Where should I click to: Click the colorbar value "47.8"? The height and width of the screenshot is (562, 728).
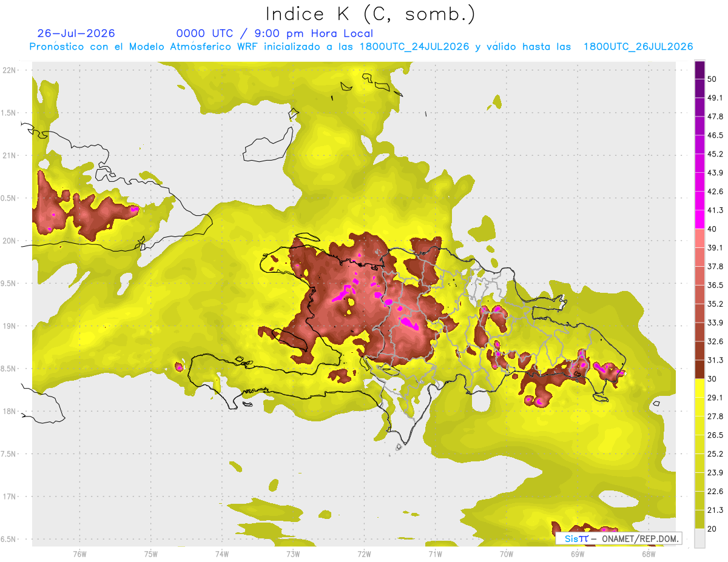click(715, 116)
